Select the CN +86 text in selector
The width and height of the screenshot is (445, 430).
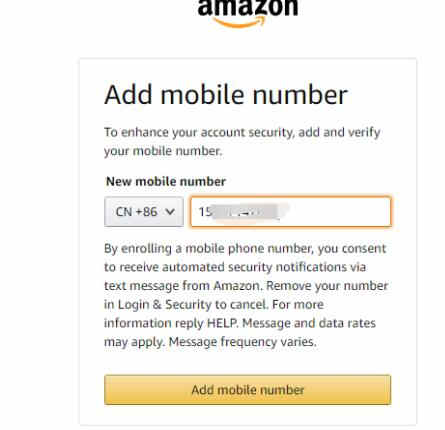tap(136, 212)
